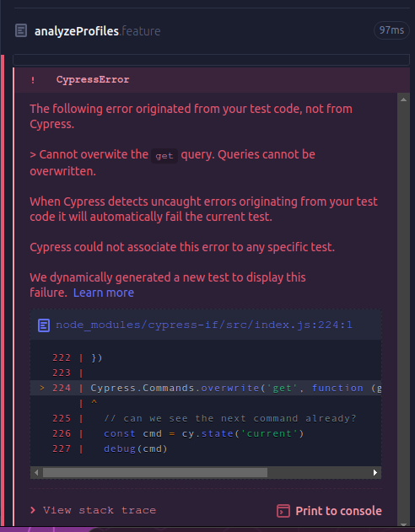Click the CypressError exclamation icon
The height and width of the screenshot is (532, 415).
pos(33,80)
